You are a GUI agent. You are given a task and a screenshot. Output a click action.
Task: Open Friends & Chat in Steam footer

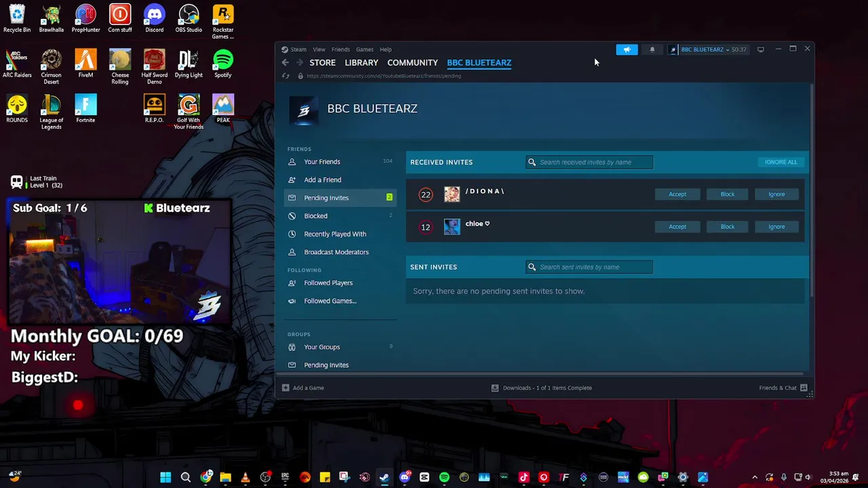point(783,388)
